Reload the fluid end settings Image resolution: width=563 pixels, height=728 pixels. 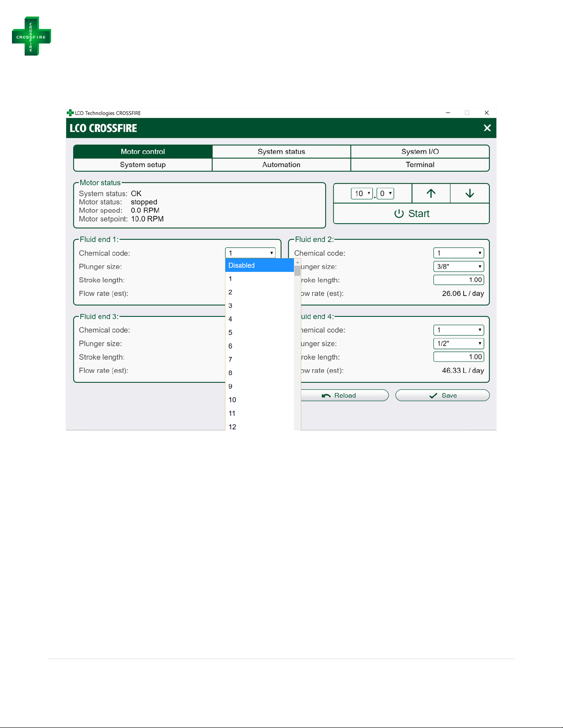(345, 395)
